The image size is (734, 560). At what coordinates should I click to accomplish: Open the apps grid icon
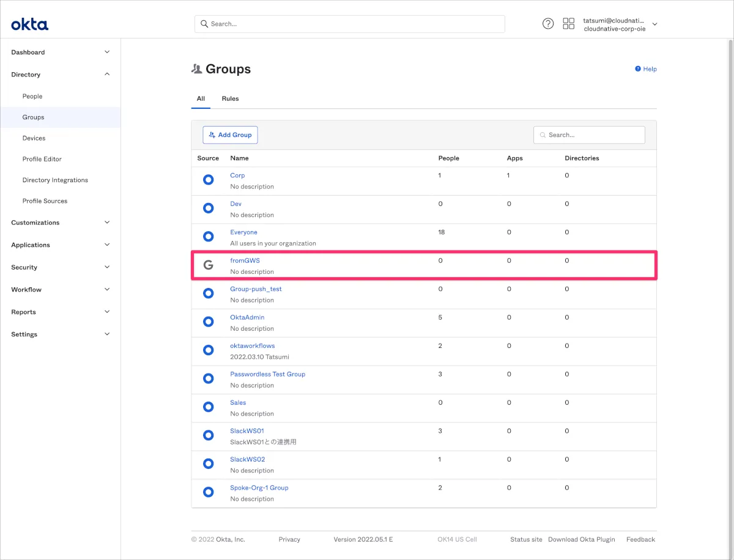[568, 24]
